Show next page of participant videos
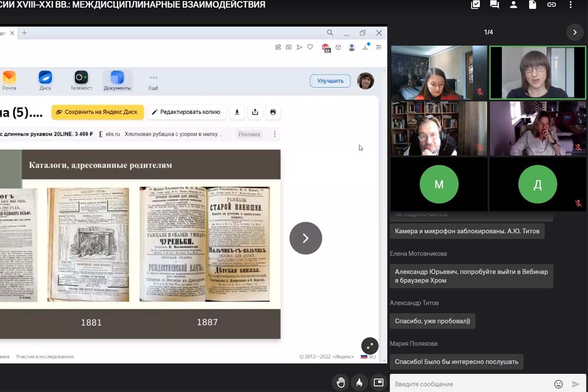 [x=574, y=32]
